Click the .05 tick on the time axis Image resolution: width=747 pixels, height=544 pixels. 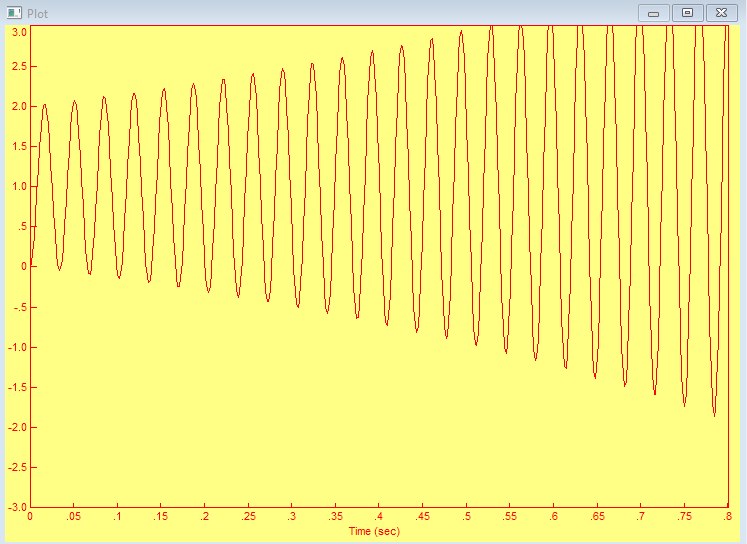pyautogui.click(x=74, y=517)
